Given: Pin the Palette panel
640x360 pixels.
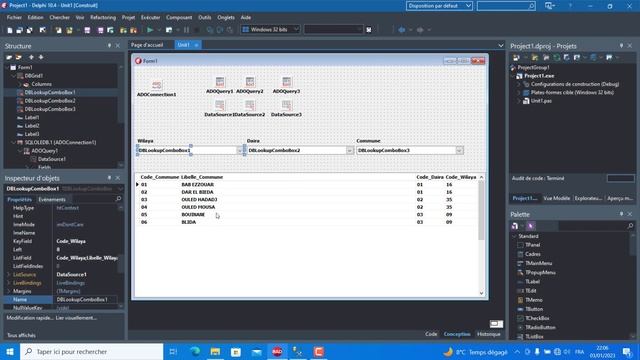Looking at the screenshot, I should pos(621,214).
